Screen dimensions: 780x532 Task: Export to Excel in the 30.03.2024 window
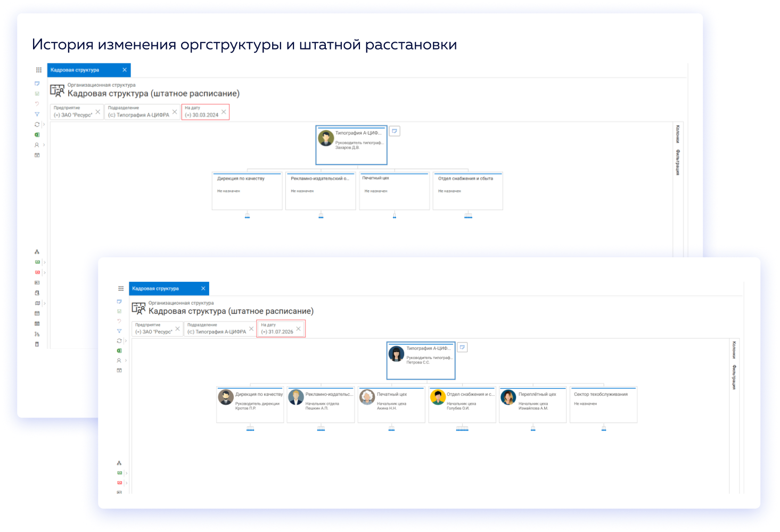(x=37, y=135)
